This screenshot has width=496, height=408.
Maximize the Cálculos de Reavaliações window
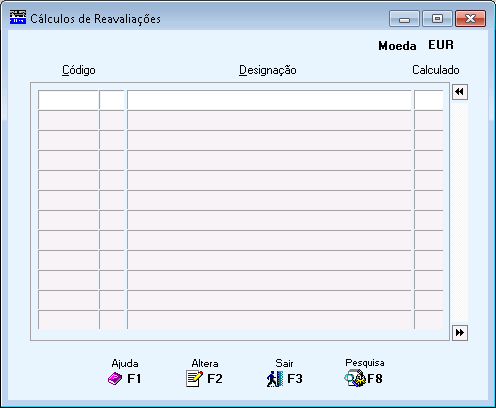pos(437,18)
